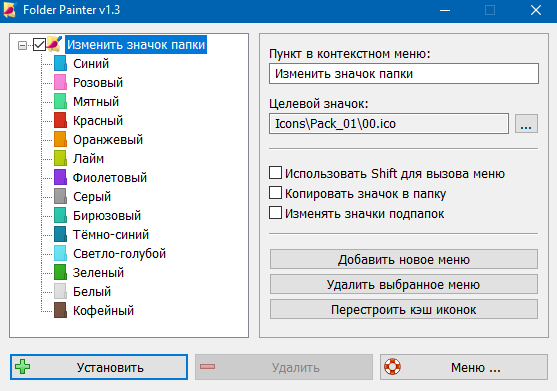Close the Folder Painter window
Viewport: 557px width, 391px height.
click(535, 10)
